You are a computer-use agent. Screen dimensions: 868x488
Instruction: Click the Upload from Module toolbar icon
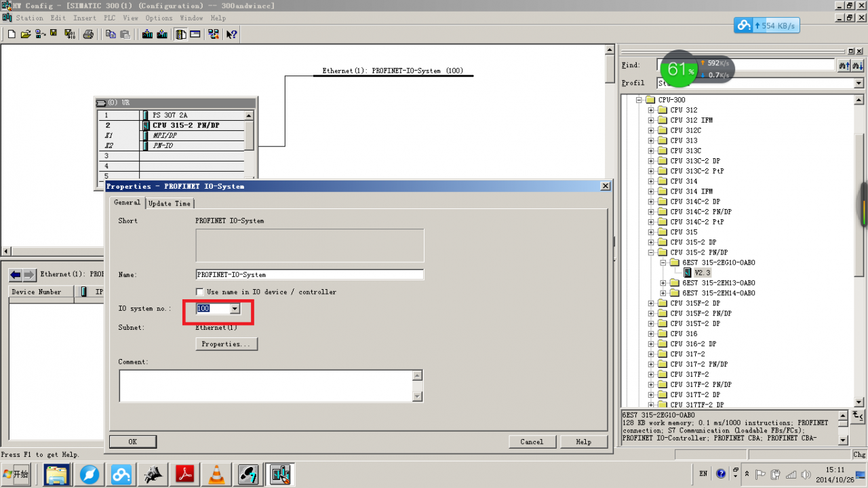pyautogui.click(x=161, y=35)
